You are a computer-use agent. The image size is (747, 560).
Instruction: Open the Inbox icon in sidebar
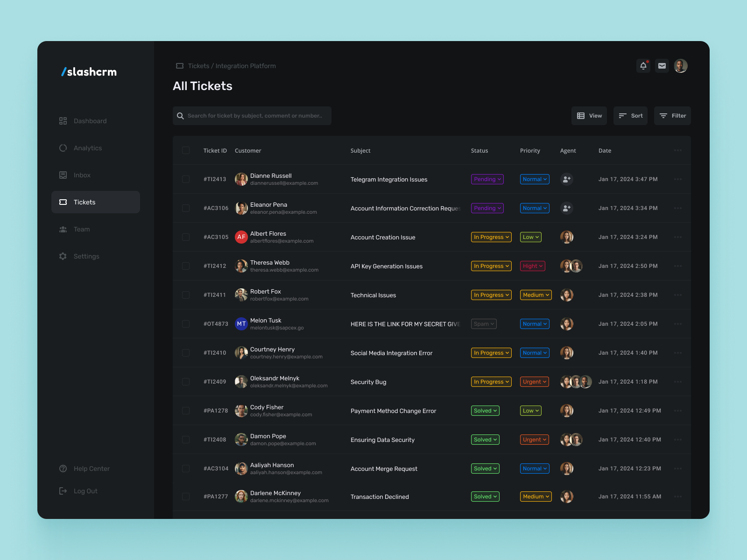click(x=63, y=175)
